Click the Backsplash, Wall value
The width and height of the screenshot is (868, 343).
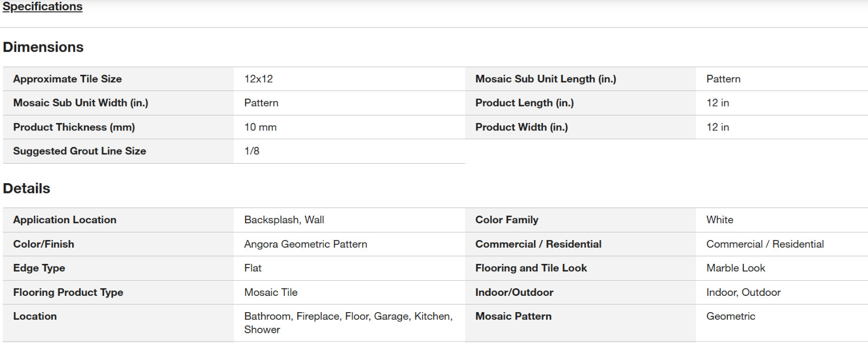[284, 220]
